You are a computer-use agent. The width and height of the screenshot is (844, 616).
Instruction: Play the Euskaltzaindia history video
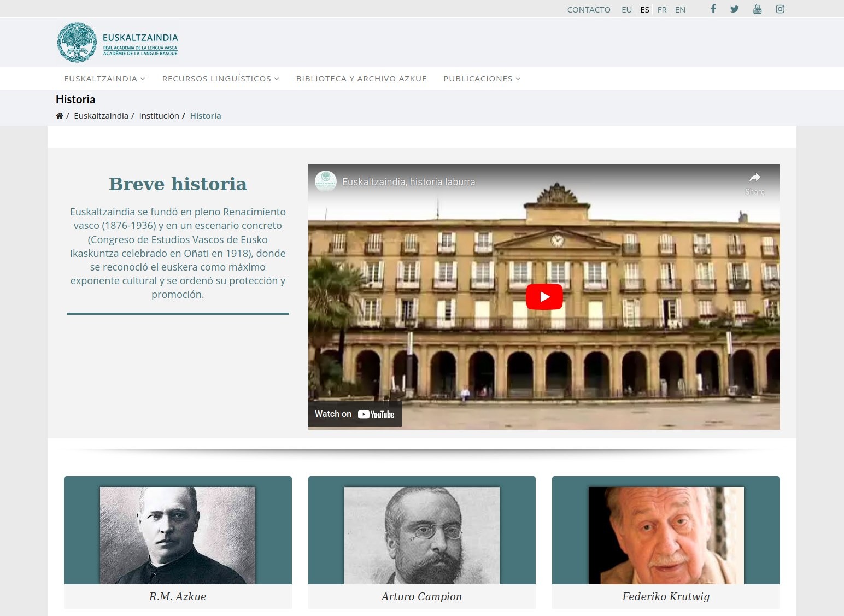pos(544,297)
